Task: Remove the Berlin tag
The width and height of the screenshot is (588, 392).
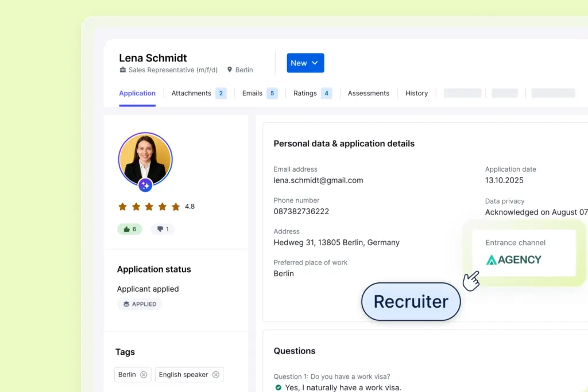Action: coord(144,375)
